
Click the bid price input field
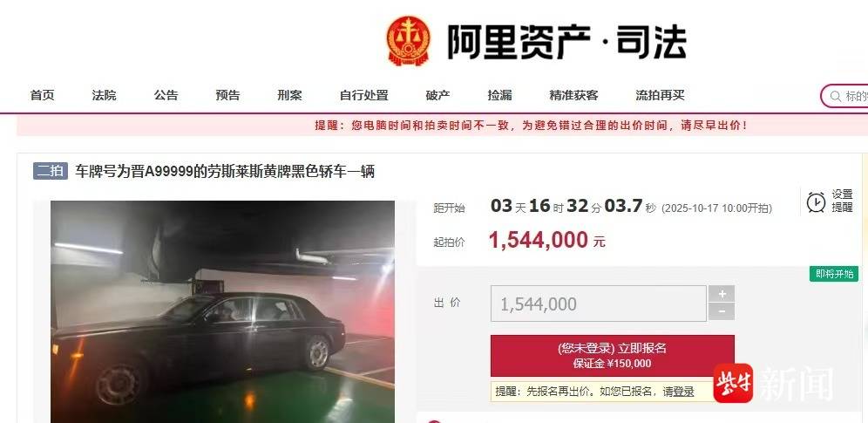599,304
